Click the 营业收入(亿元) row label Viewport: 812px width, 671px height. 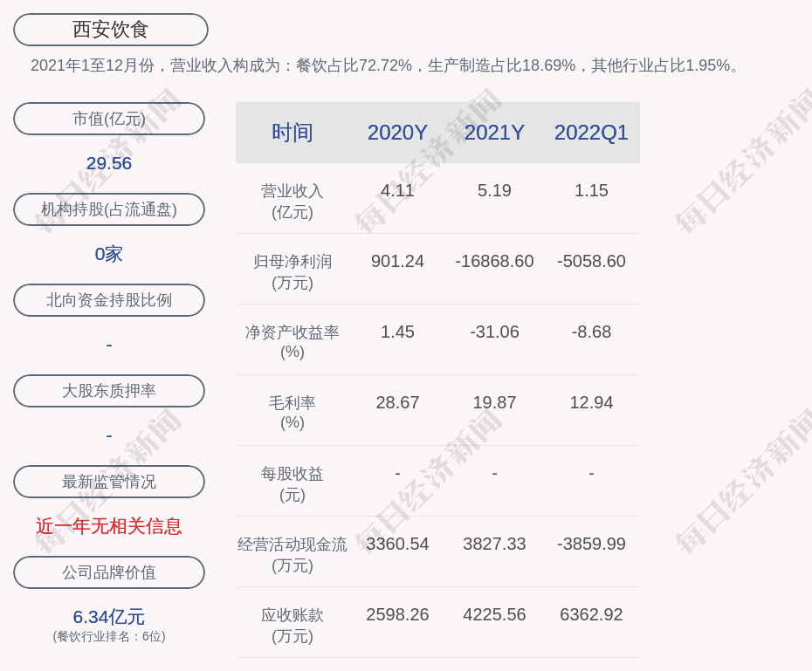click(292, 202)
